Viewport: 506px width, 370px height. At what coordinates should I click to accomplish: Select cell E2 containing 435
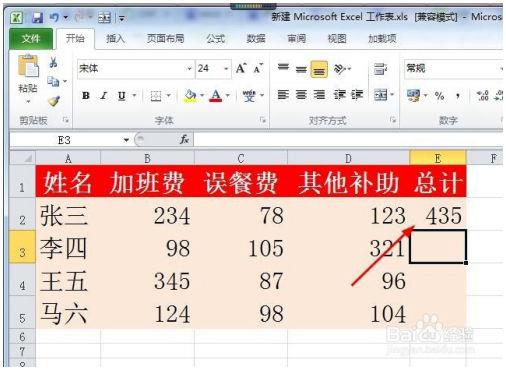tap(438, 214)
